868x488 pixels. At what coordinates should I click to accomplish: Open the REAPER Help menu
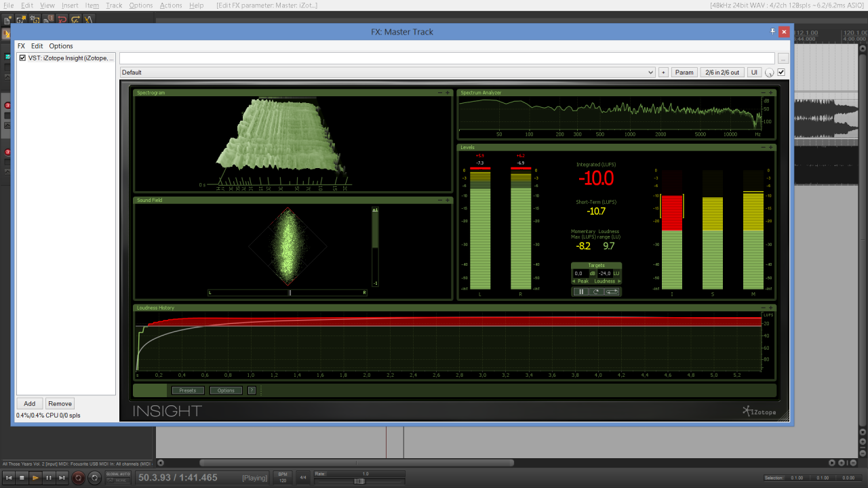196,5
